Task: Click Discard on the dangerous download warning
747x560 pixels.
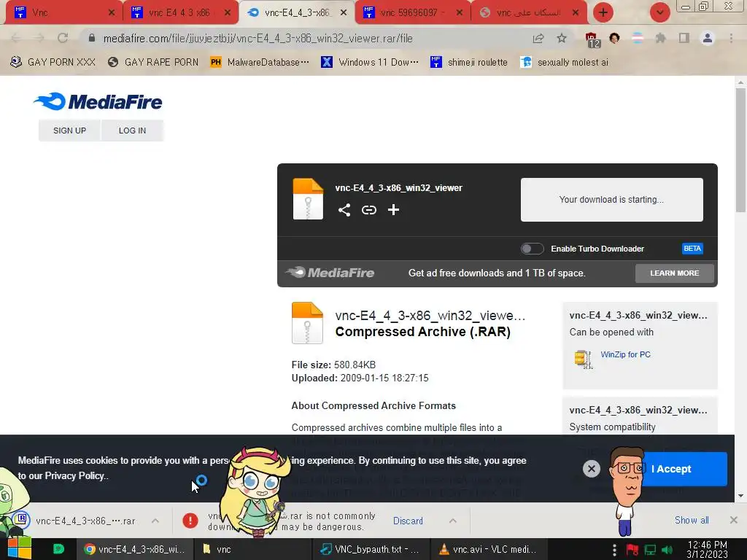Action: click(408, 521)
